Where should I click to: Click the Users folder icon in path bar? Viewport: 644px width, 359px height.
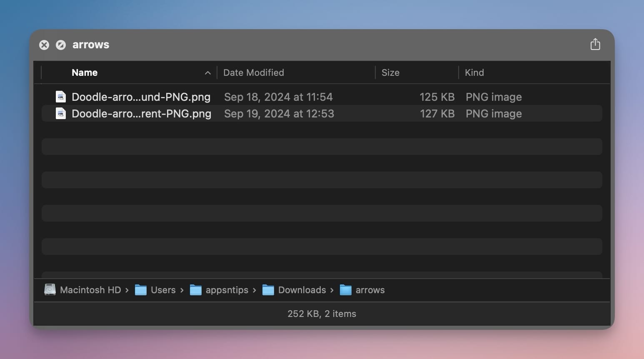tap(140, 289)
